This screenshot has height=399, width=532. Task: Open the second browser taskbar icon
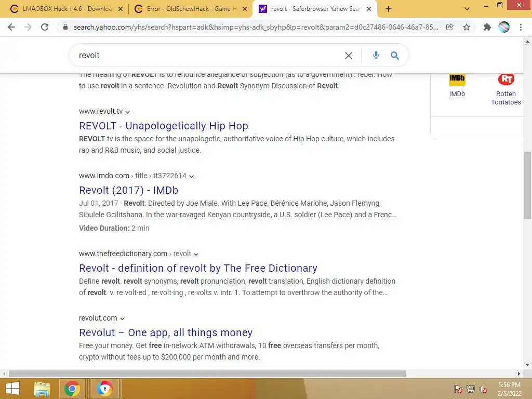point(105,389)
